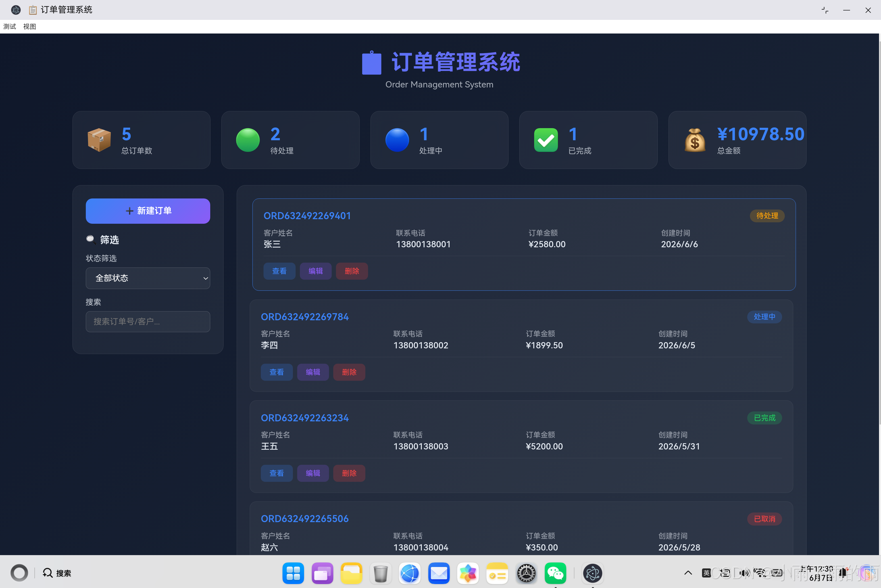Click the blue circle processing icon

click(397, 140)
